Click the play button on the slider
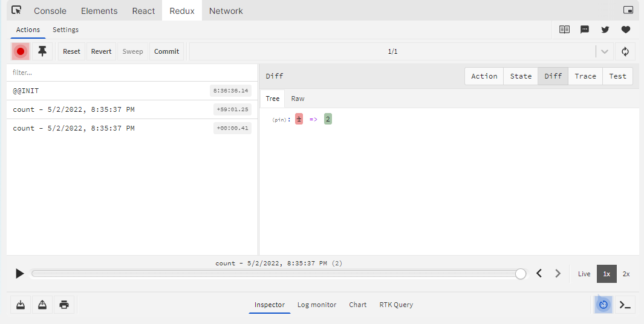The height and width of the screenshot is (324, 644). pos(19,273)
